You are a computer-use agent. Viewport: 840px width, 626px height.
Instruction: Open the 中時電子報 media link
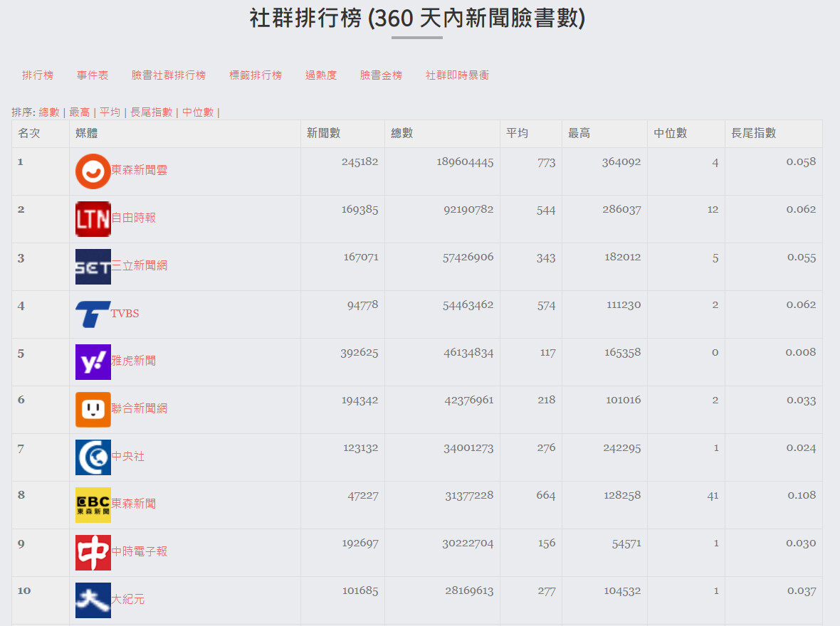tap(140, 551)
